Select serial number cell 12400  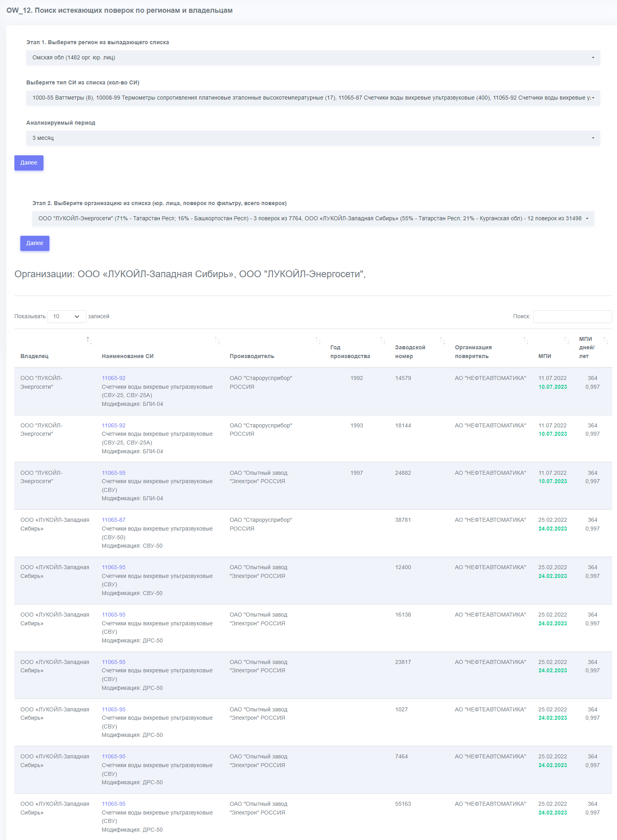tap(403, 568)
